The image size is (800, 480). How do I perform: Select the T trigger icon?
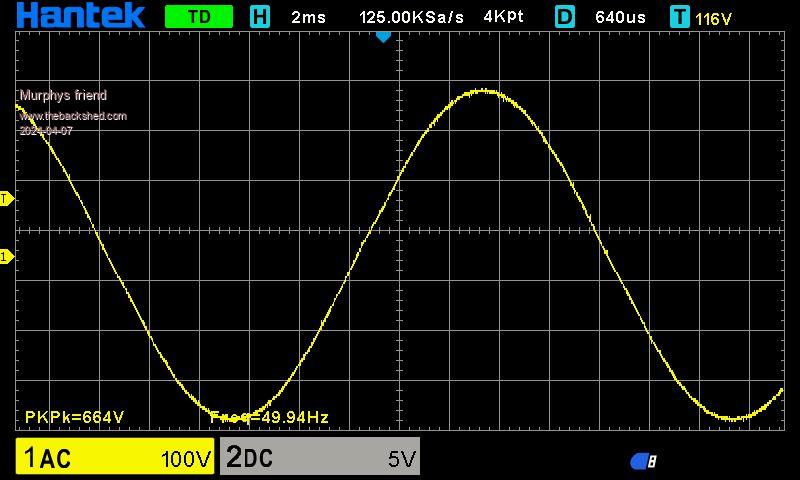tap(680, 17)
